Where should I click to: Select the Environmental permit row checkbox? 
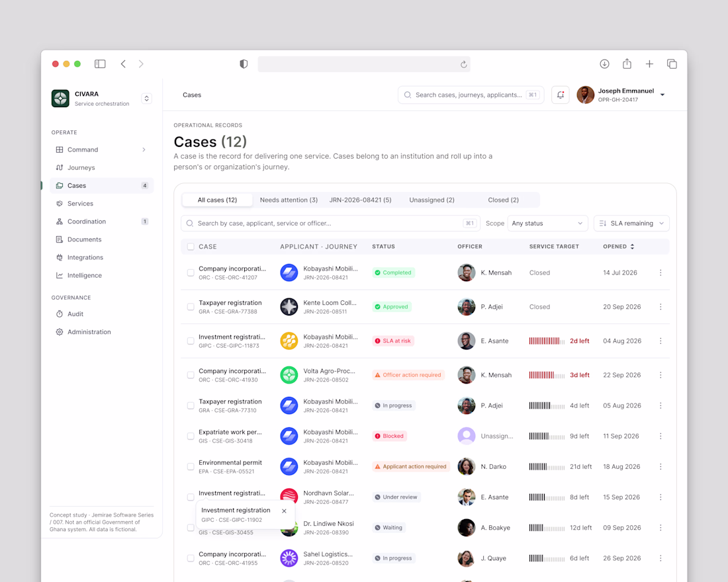[x=191, y=466]
